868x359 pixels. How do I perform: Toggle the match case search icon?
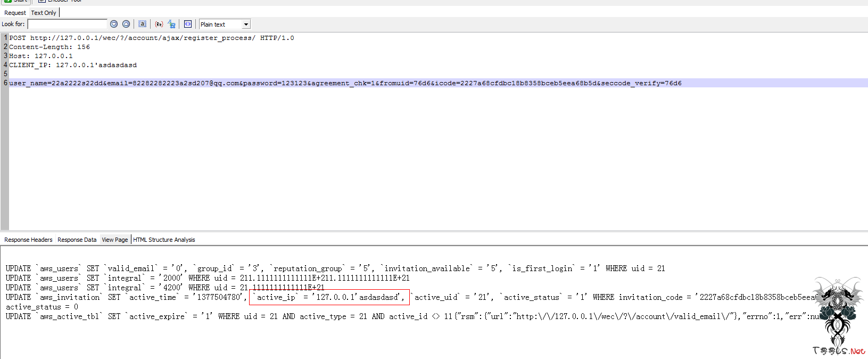pyautogui.click(x=171, y=24)
